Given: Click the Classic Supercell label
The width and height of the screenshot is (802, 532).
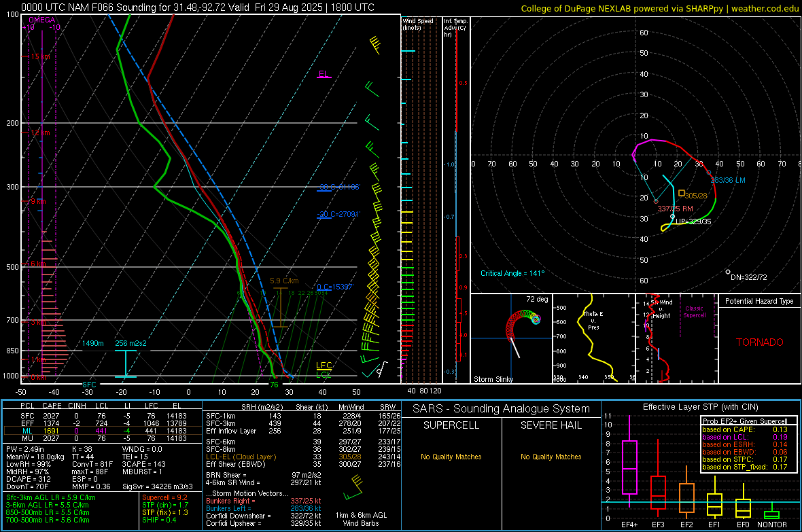Looking at the screenshot, I should (695, 312).
